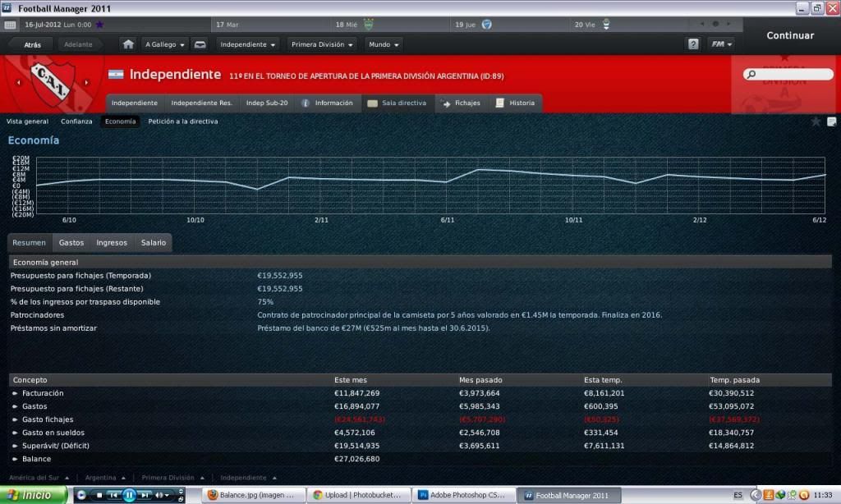The height and width of the screenshot is (504, 841).
Task: Click the purple star beside current date
Action: [99, 24]
